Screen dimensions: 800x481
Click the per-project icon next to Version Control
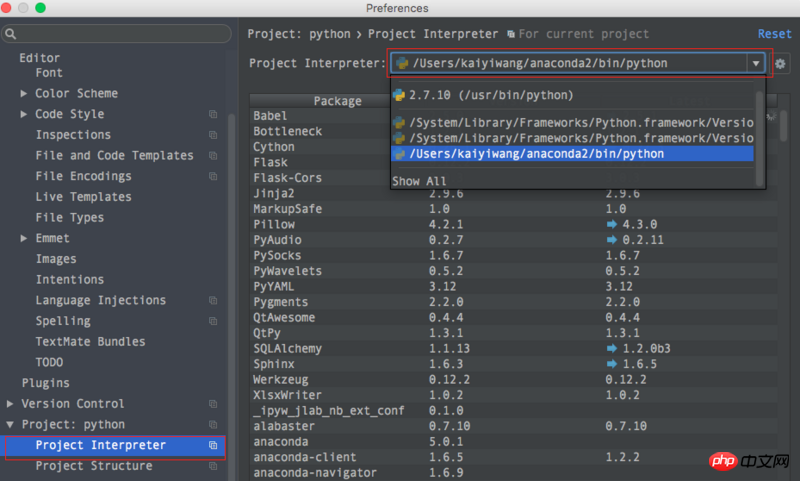(x=213, y=404)
